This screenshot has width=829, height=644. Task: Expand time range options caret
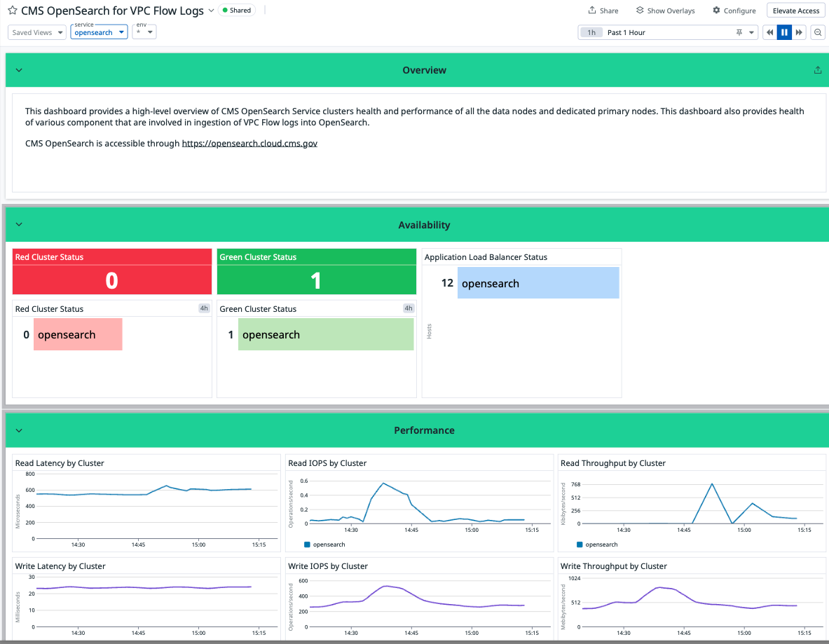(751, 33)
